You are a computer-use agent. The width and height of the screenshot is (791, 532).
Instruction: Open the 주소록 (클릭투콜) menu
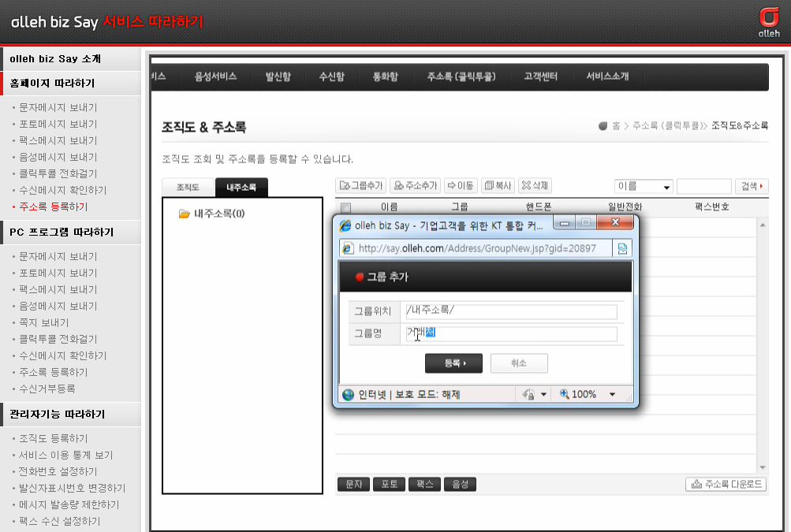click(x=461, y=76)
